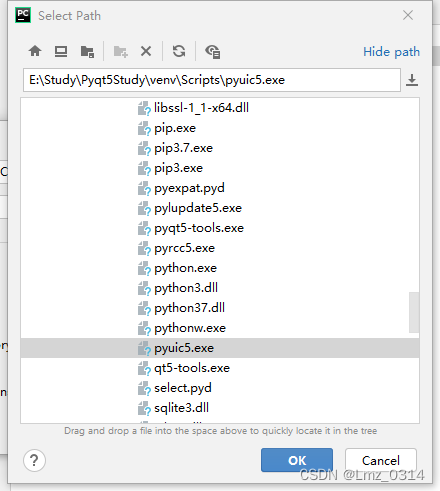Create a New Folder toolbar icon
Screen dimensions: 440x491
click(x=120, y=52)
